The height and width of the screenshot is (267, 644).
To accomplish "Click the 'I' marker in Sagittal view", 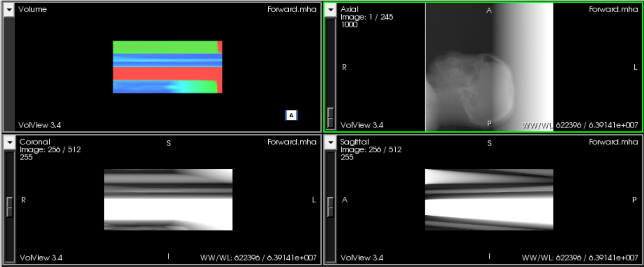I will click(489, 256).
